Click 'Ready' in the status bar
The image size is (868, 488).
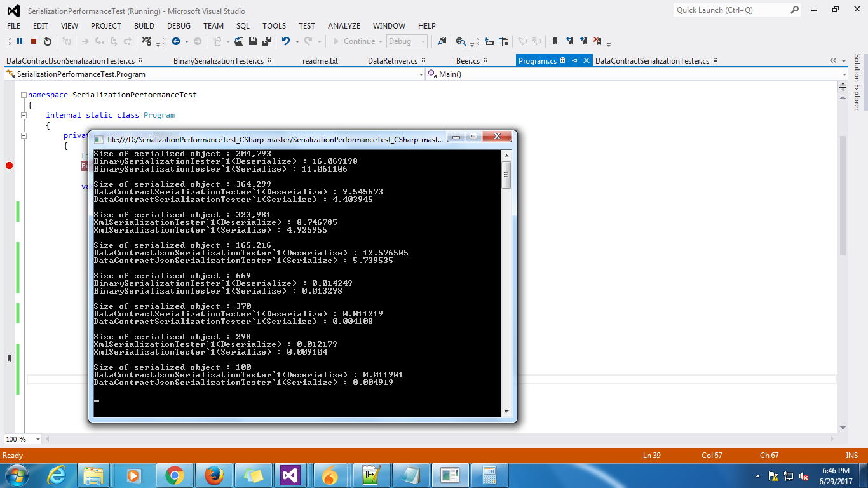[x=13, y=456]
